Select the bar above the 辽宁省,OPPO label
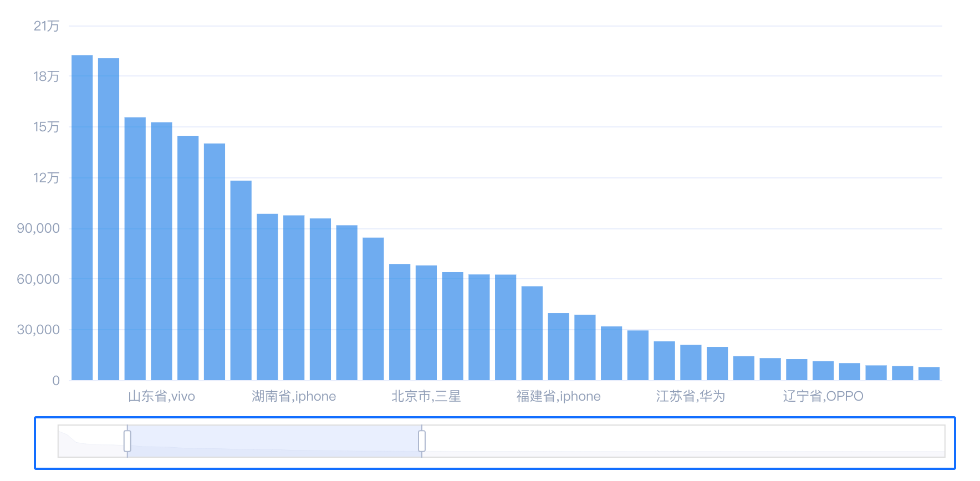 pyautogui.click(x=823, y=371)
